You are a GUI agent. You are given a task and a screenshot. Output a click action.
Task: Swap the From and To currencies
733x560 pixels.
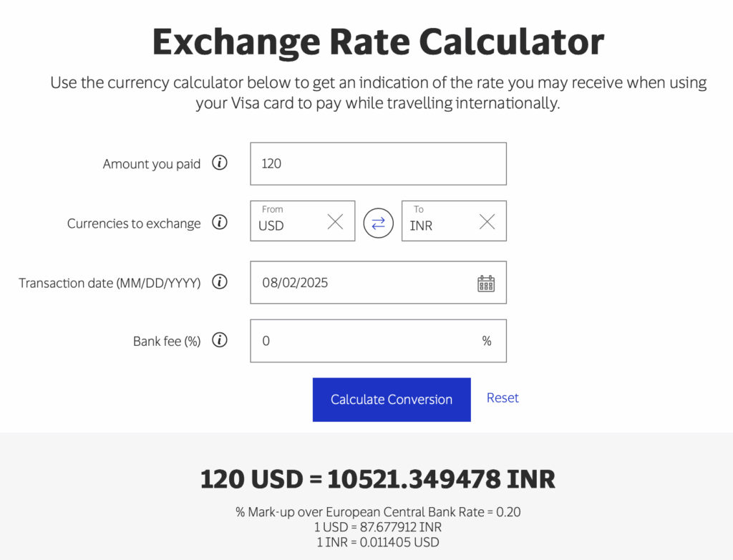[378, 221]
